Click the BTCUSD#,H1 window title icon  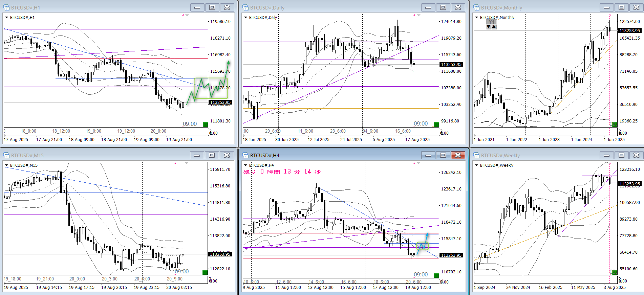click(6, 7)
